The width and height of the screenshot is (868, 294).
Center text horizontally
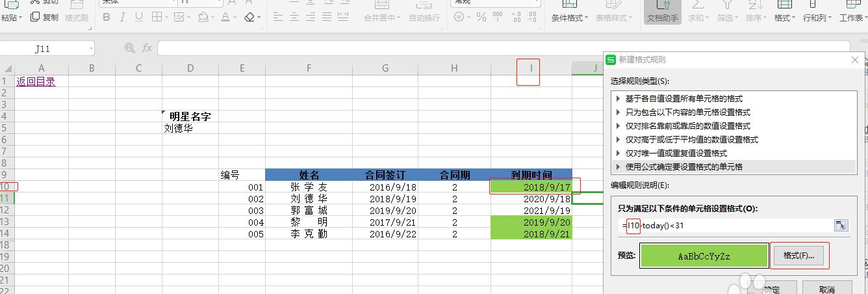click(x=295, y=18)
